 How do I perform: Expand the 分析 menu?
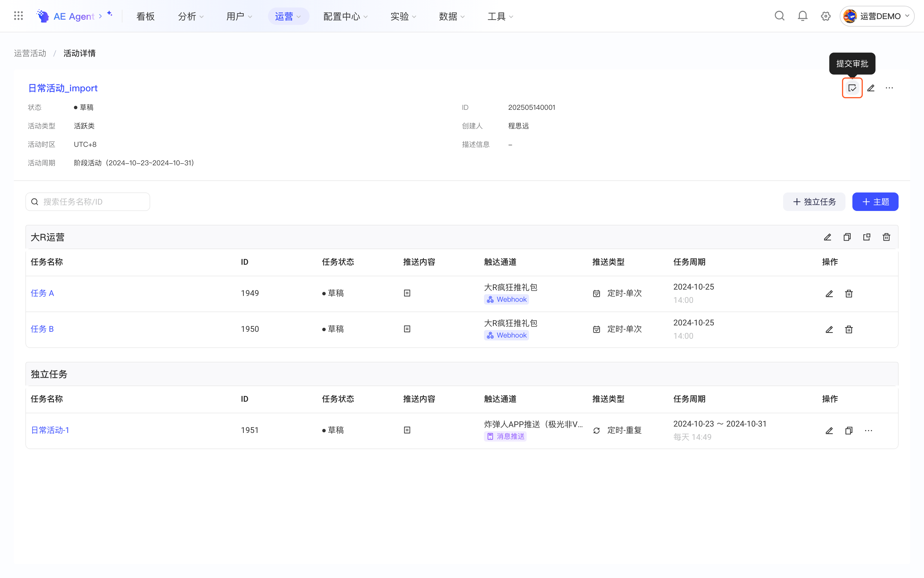tap(191, 16)
